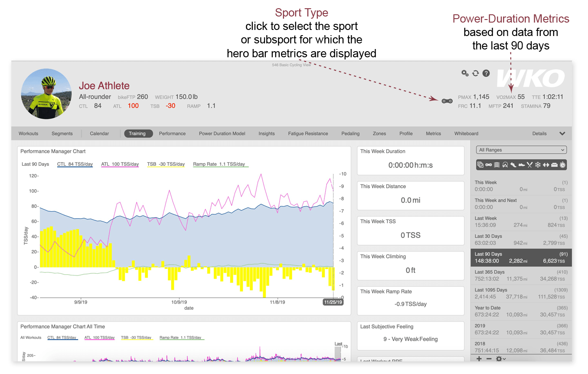Click the Details button in tab bar
Image resolution: width=588 pixels, height=374 pixels.
click(x=539, y=134)
